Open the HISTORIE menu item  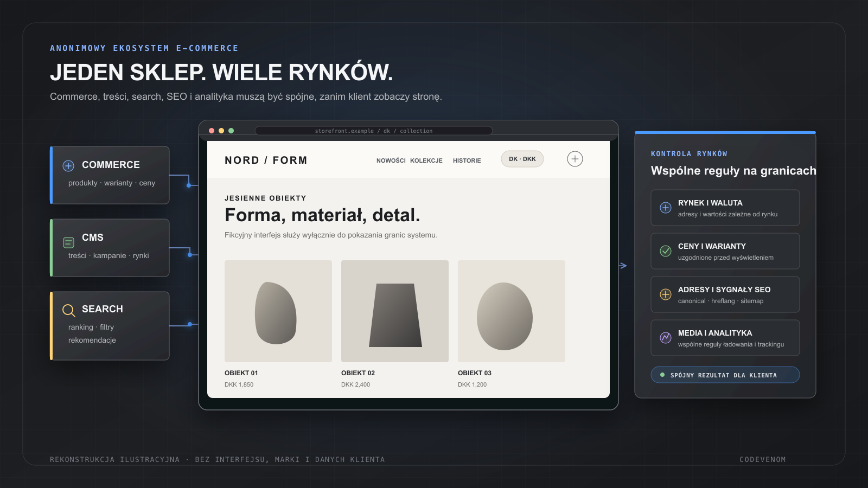467,160
